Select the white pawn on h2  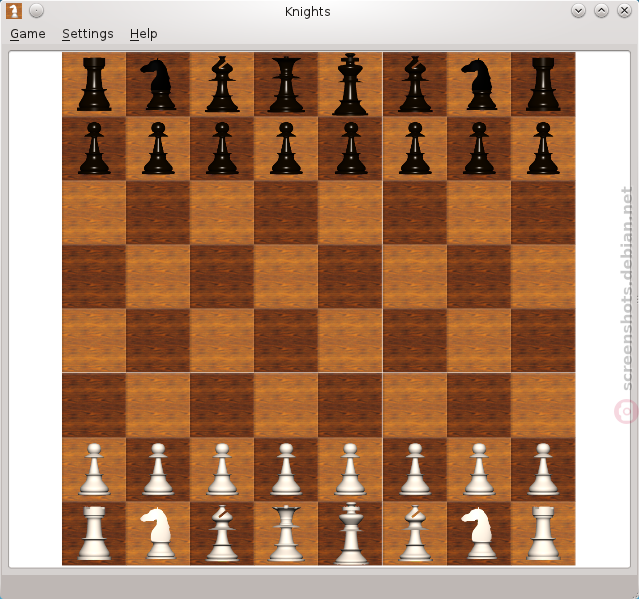coord(543,469)
